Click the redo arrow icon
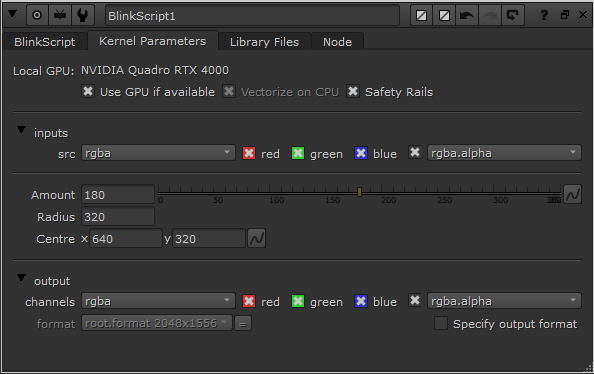Screen dimensions: 594x374 [x=490, y=15]
